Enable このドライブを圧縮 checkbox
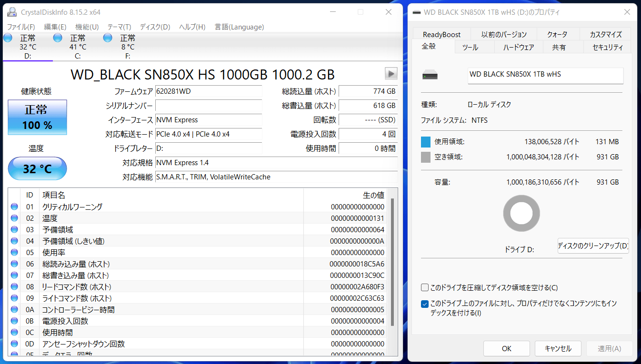The width and height of the screenshot is (641, 364). click(425, 287)
